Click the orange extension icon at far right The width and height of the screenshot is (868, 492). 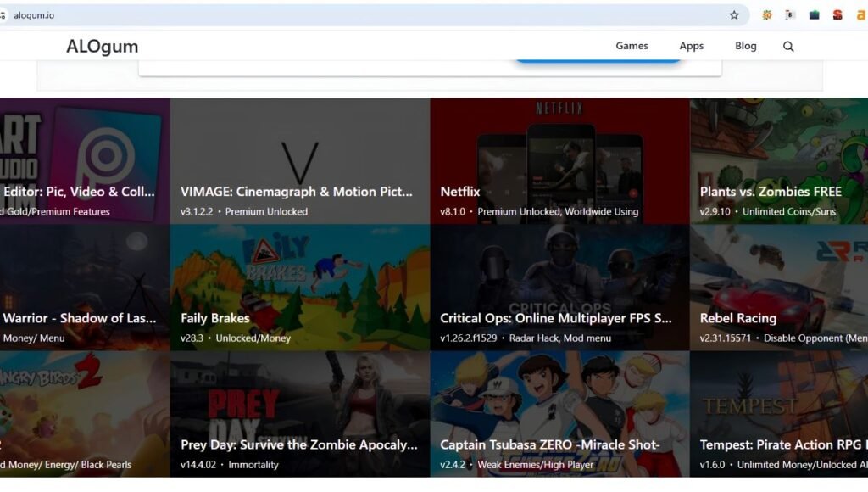tap(861, 15)
